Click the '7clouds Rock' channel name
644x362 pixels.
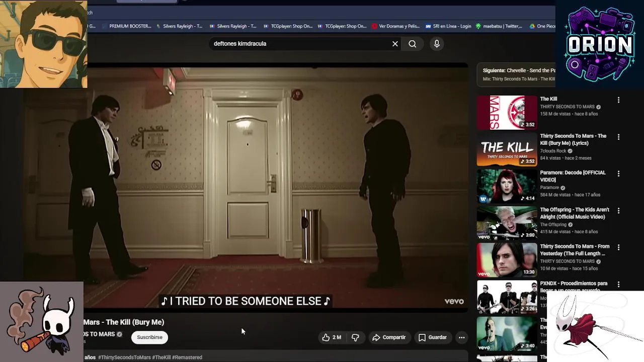[553, 151]
